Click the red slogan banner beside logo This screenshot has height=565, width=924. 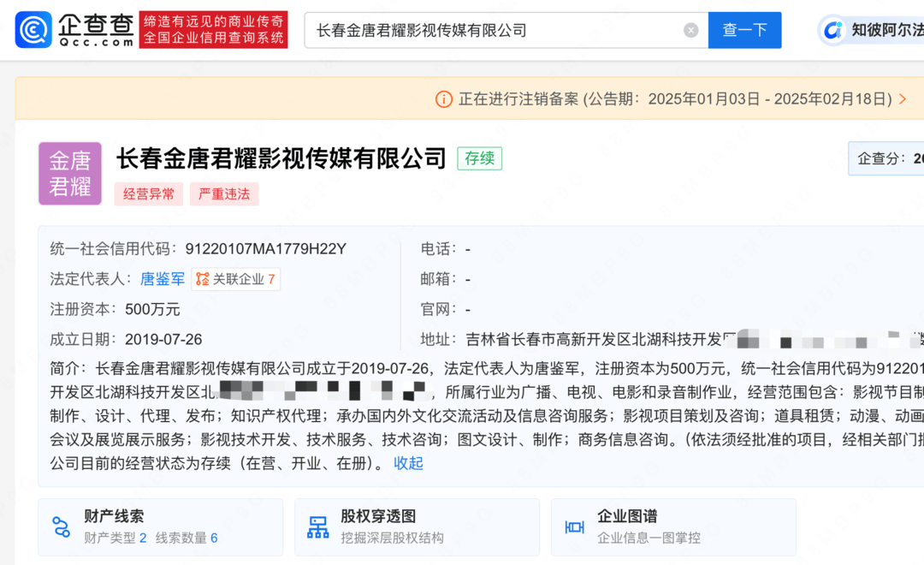pos(213,29)
